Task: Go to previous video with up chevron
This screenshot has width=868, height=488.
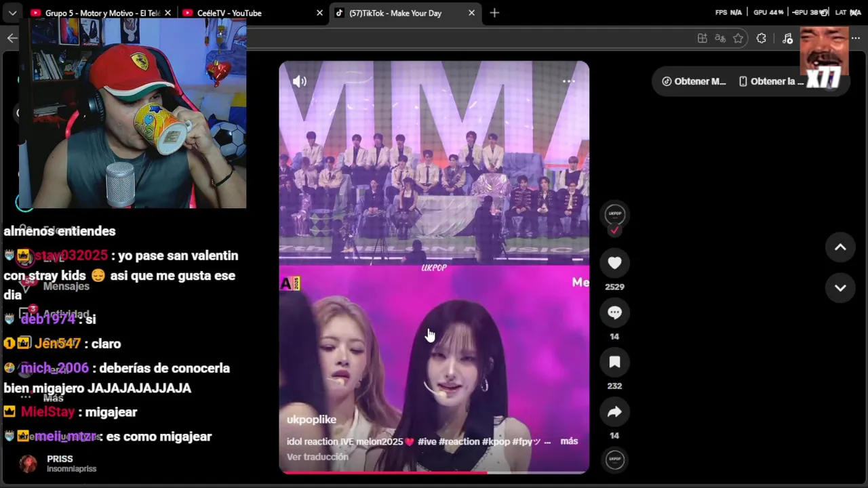Action: (x=840, y=247)
